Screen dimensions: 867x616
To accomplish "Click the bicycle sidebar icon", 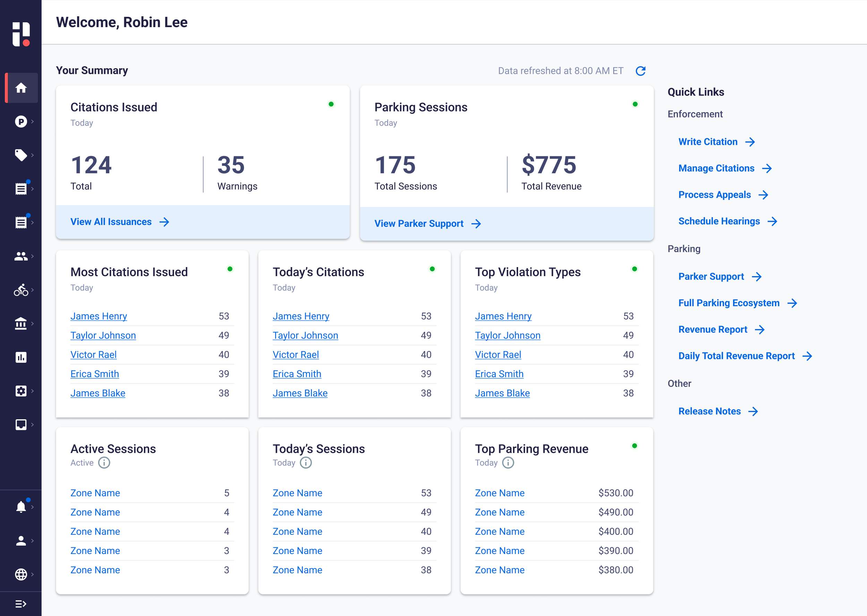I will click(21, 290).
